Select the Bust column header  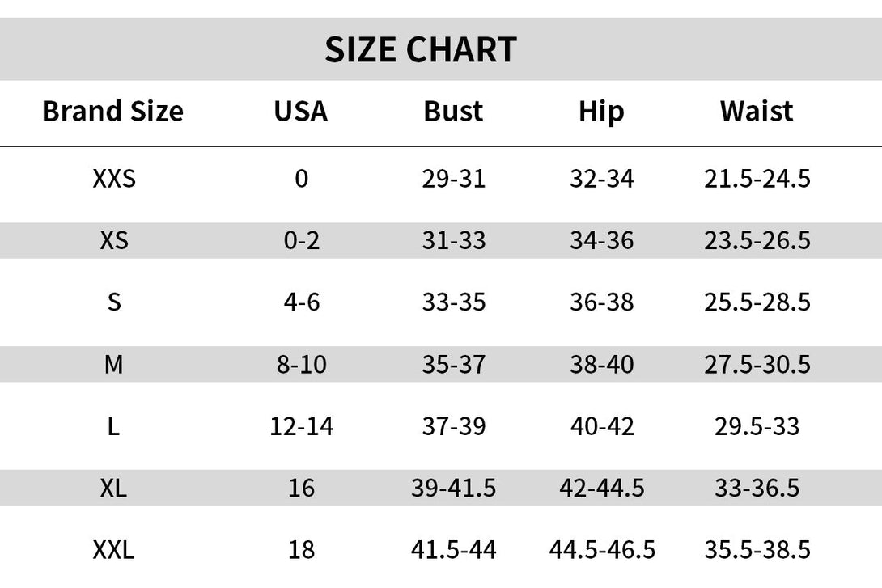pyautogui.click(x=453, y=111)
